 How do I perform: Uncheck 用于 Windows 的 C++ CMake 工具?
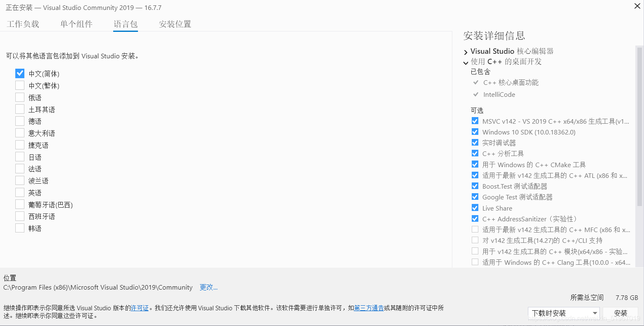pos(475,164)
